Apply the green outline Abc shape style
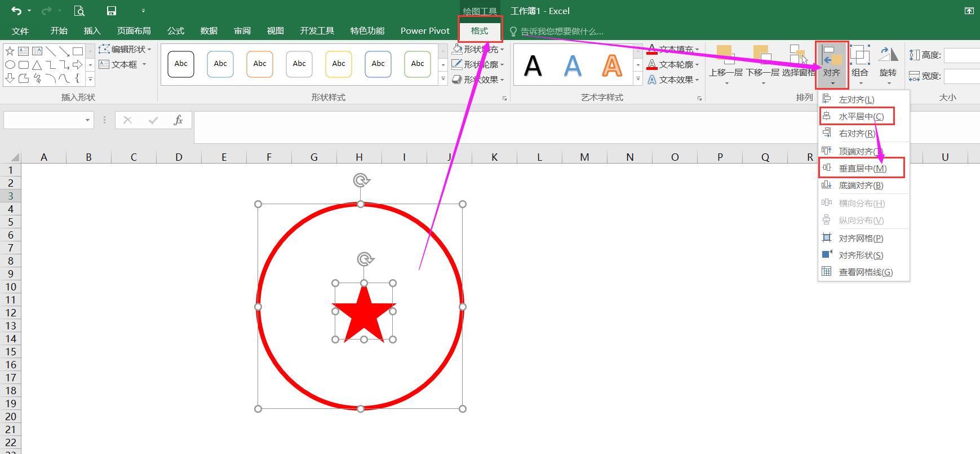980x454 pixels. (418, 64)
